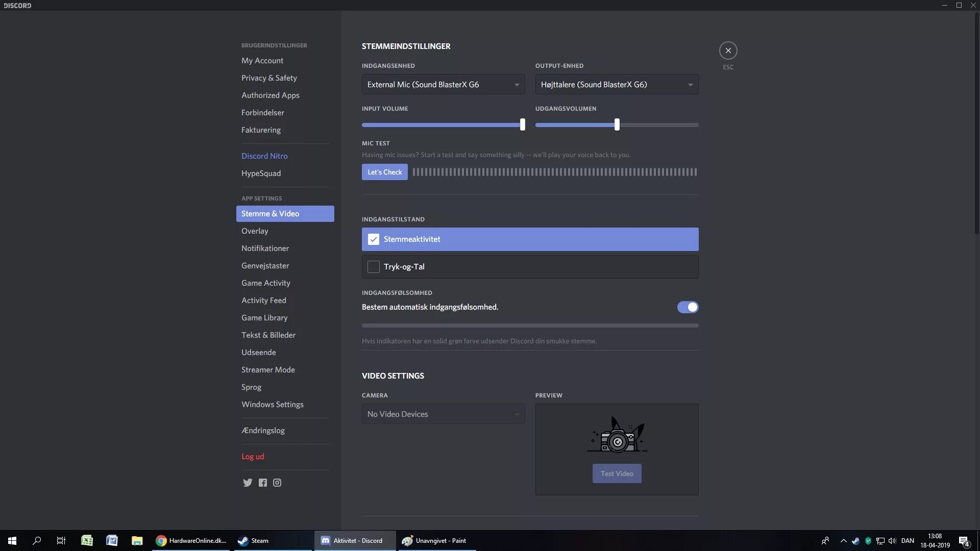Start mic test with Let's Check
The image size is (980, 551).
tap(384, 172)
